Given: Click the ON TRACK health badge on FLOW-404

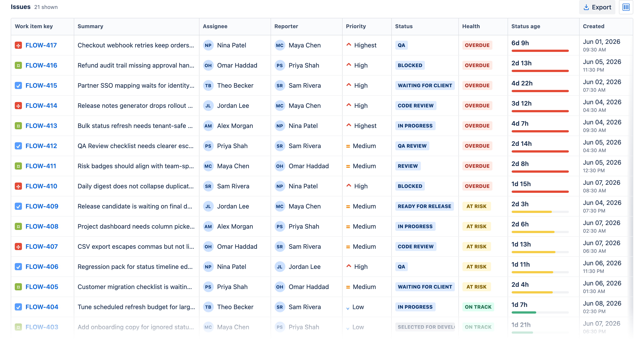Looking at the screenshot, I should point(478,307).
